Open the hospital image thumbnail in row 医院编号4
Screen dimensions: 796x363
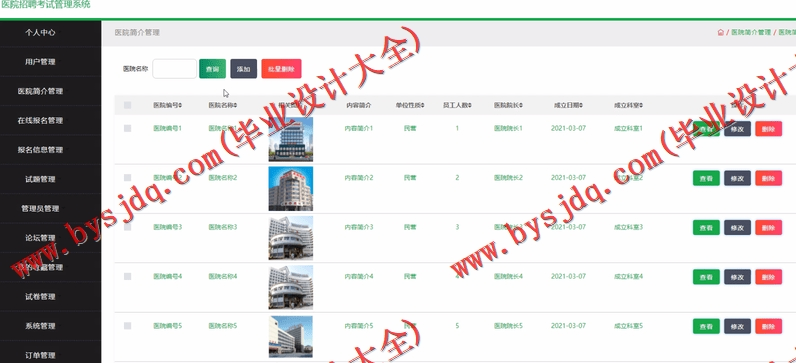(291, 287)
